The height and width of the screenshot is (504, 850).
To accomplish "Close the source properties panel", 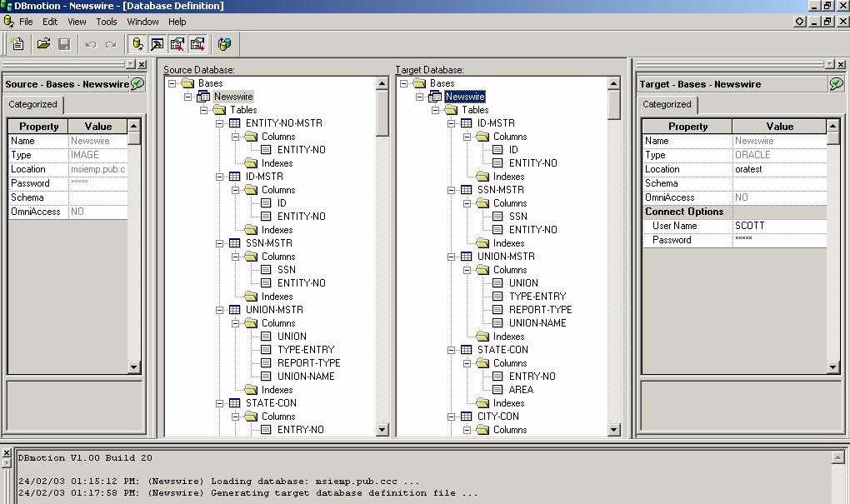I will (x=142, y=64).
